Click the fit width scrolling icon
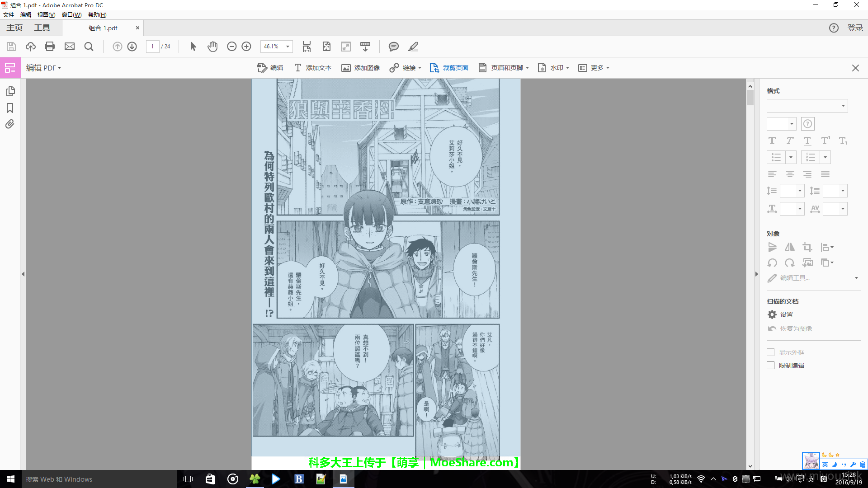The width and height of the screenshot is (868, 488). [307, 47]
